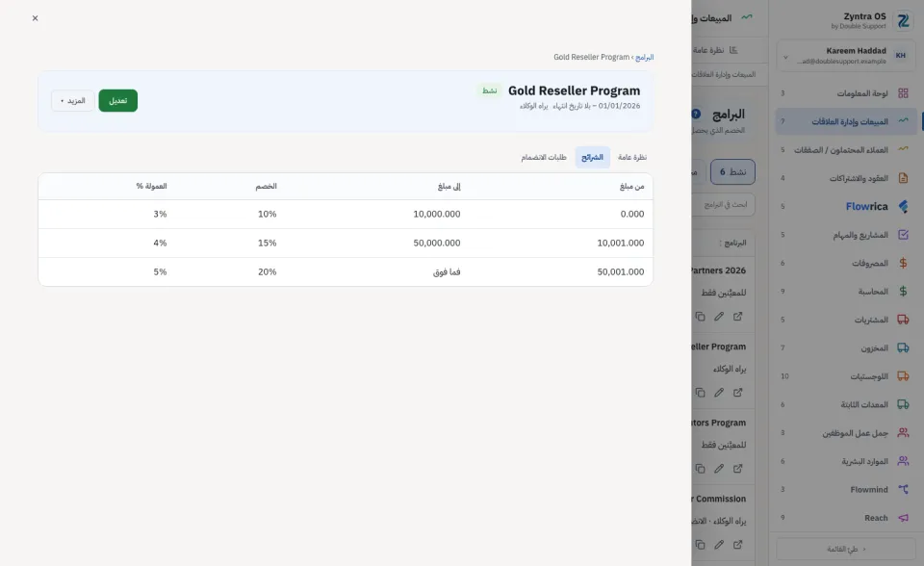Image resolution: width=924 pixels, height=566 pixels.
Task: Open the المزيد more-actions dropdown
Action: tap(72, 101)
